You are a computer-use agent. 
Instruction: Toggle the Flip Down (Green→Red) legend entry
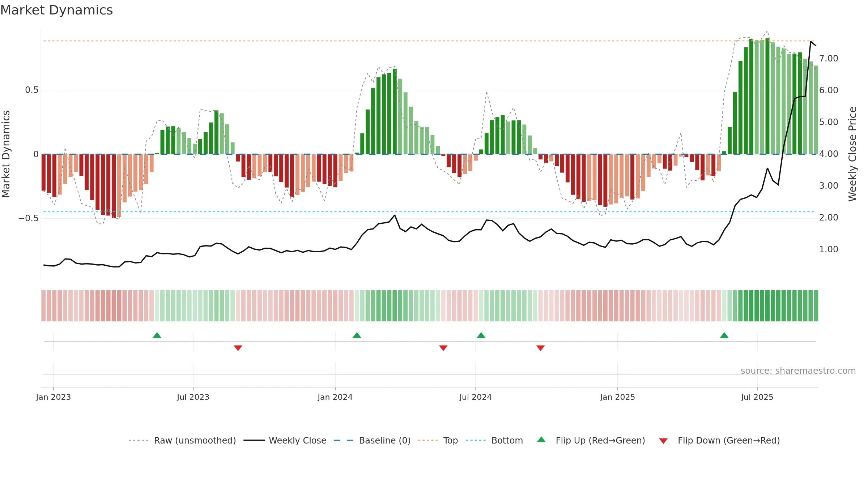(x=719, y=440)
